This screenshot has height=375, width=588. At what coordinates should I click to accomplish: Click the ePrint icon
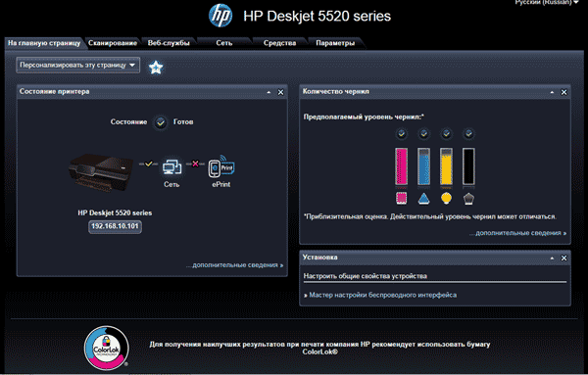click(221, 165)
